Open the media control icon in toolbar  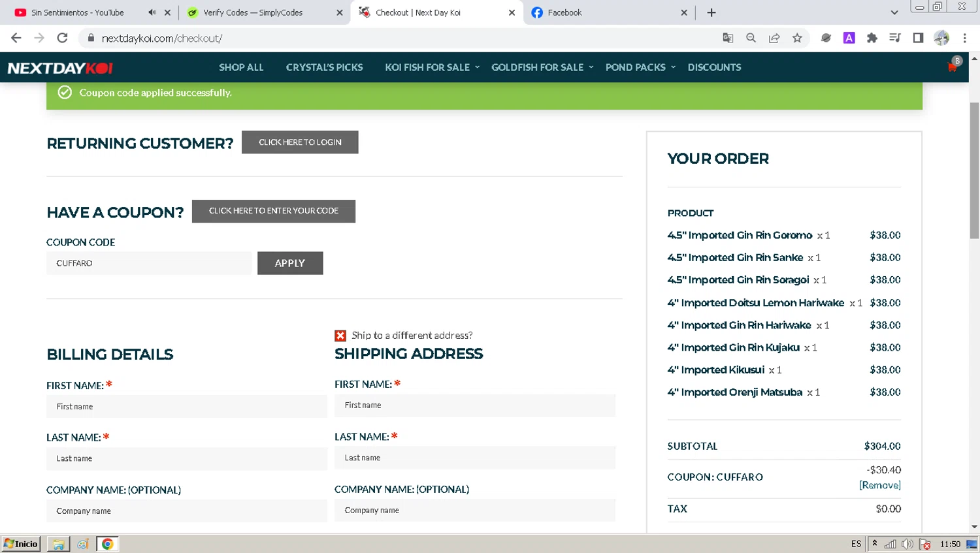895,38
